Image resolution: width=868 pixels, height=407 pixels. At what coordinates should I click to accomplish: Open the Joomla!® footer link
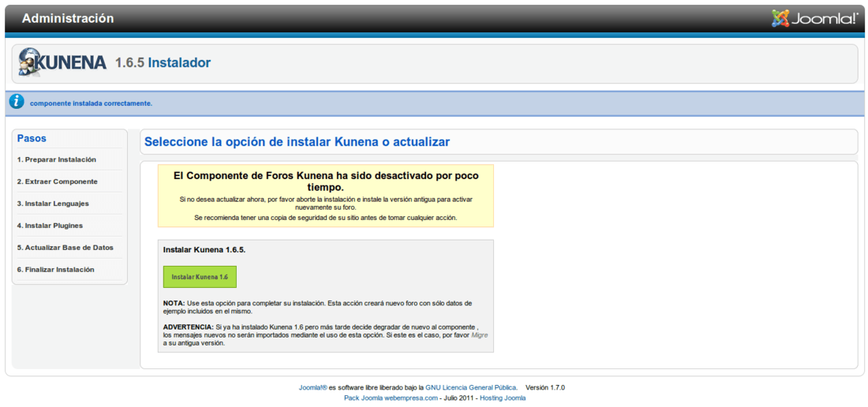point(313,387)
